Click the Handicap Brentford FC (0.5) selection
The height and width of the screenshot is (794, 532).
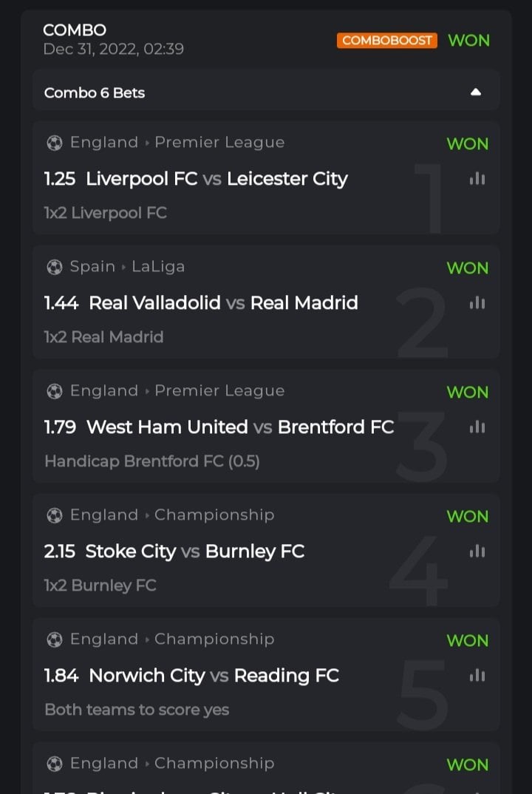152,461
